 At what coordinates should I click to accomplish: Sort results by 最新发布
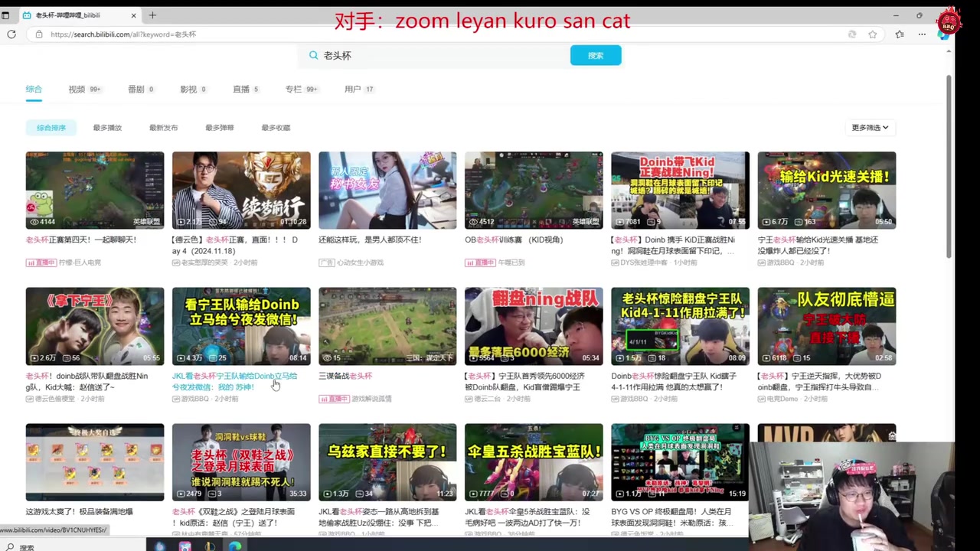(x=163, y=128)
